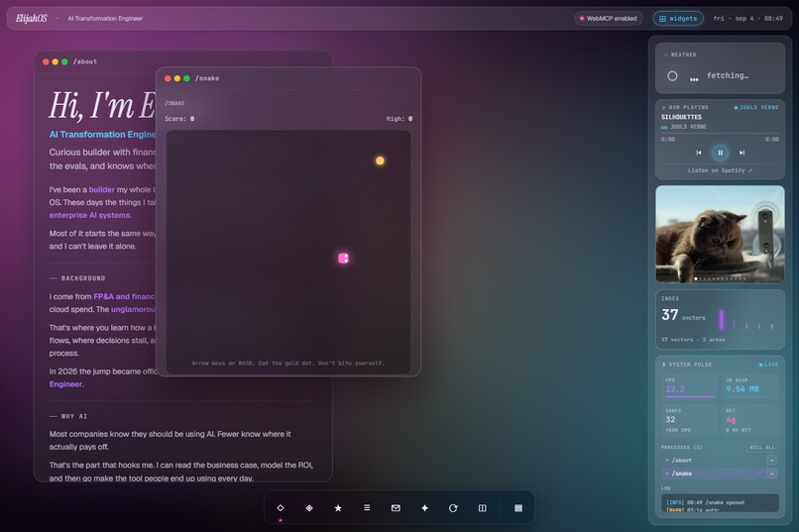Click the JS Heap value 9.54 MB
This screenshot has width=799, height=532.
point(742,389)
